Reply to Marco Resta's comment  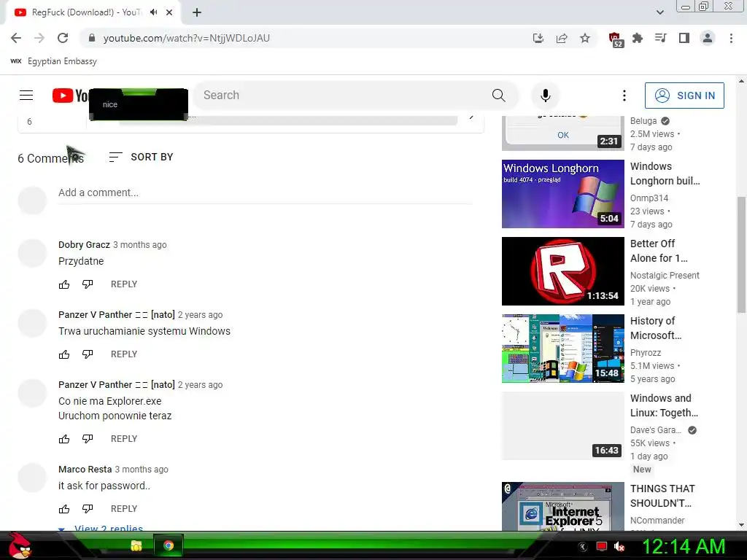click(124, 508)
